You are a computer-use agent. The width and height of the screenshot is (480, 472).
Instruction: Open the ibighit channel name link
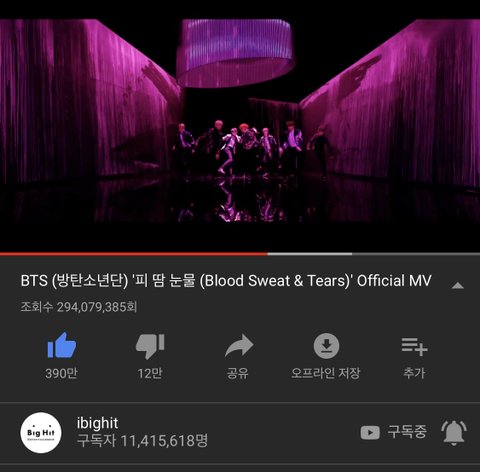pos(97,423)
